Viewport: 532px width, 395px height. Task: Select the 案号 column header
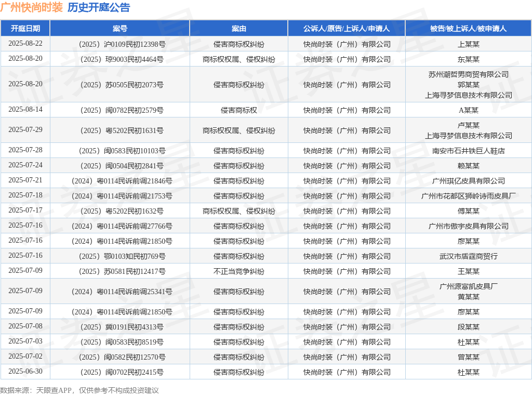click(x=120, y=29)
